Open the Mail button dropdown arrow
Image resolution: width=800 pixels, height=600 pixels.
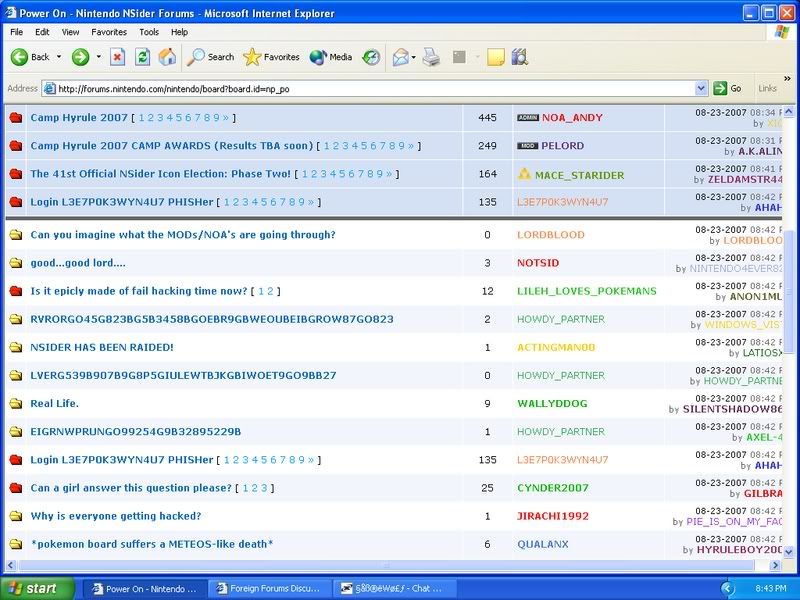tap(413, 57)
